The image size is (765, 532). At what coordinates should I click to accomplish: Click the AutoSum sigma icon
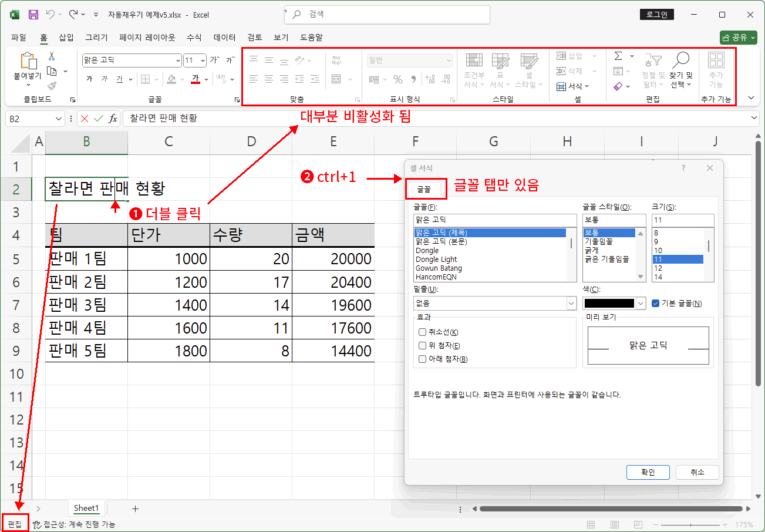pos(618,56)
